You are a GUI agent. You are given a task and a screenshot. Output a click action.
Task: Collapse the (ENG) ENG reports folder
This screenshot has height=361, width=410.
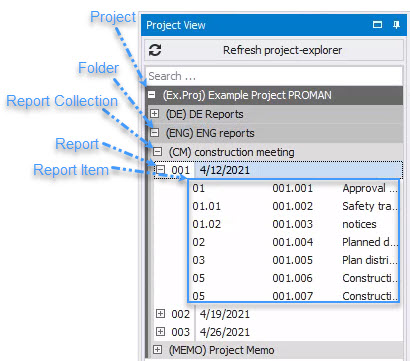click(154, 133)
